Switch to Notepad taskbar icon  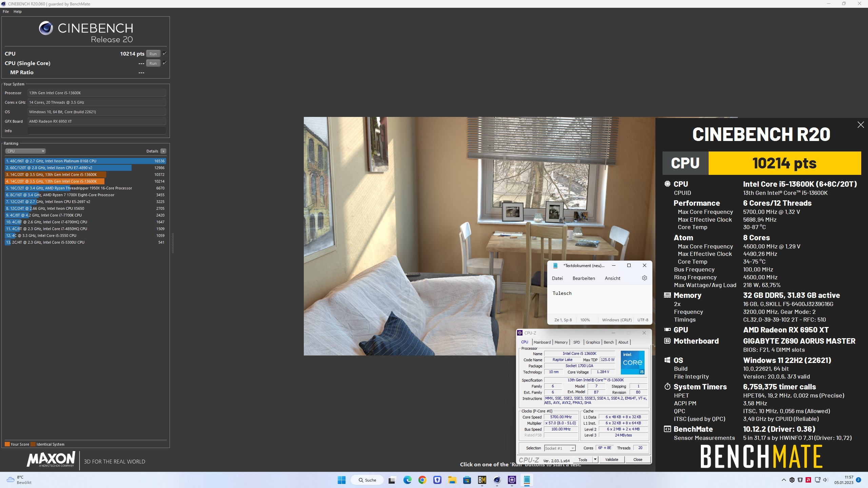click(x=527, y=480)
